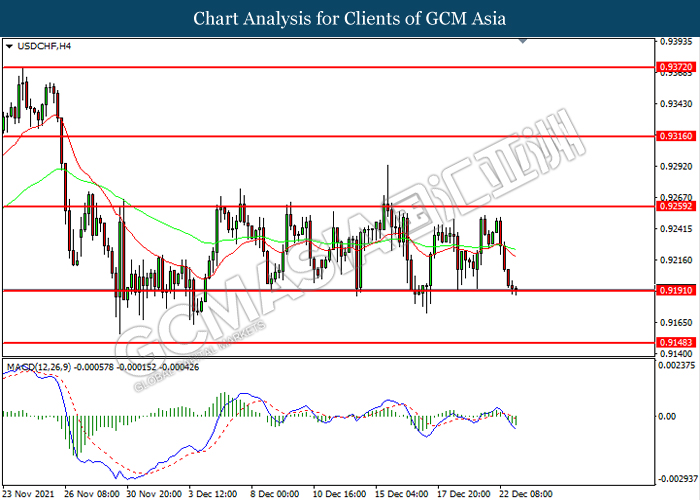The width and height of the screenshot is (700, 500).
Task: Click the 17 Dec 20:00 time label
Action: 464,494
